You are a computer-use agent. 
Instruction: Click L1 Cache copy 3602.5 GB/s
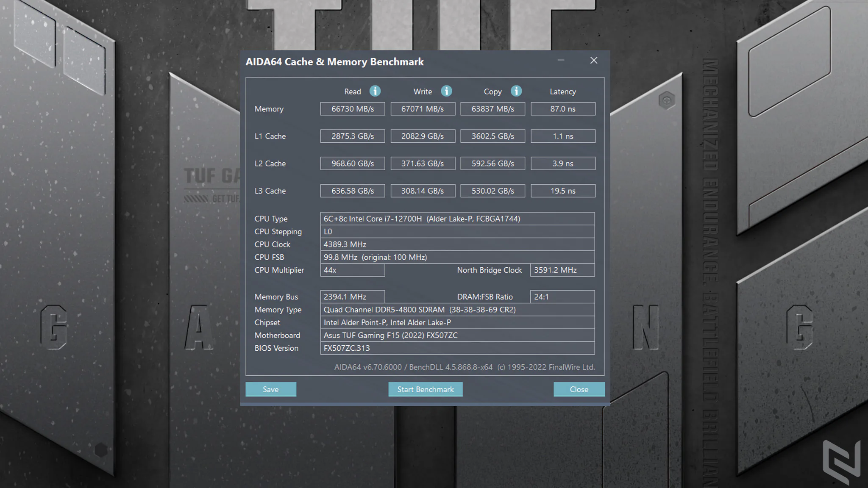tap(493, 136)
